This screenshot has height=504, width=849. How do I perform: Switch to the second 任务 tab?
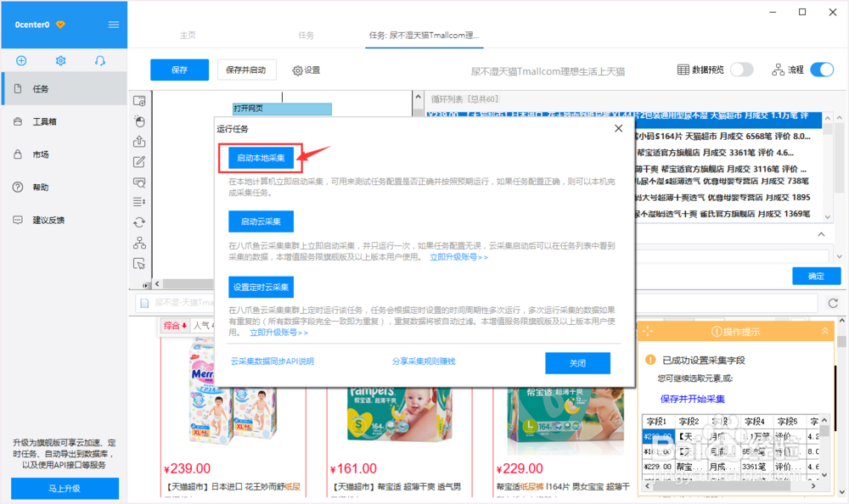(306, 35)
